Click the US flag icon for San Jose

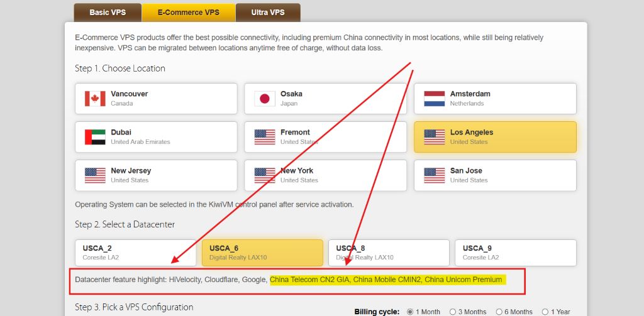point(435,175)
